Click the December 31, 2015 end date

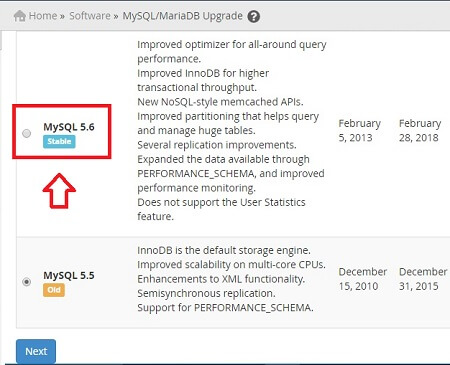(423, 279)
